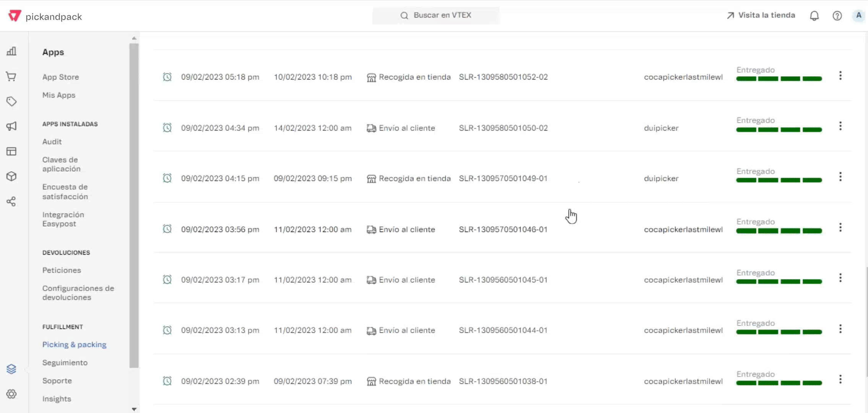Open the analytics dashboard icon in sidebar
The height and width of the screenshot is (413, 868).
click(11, 51)
